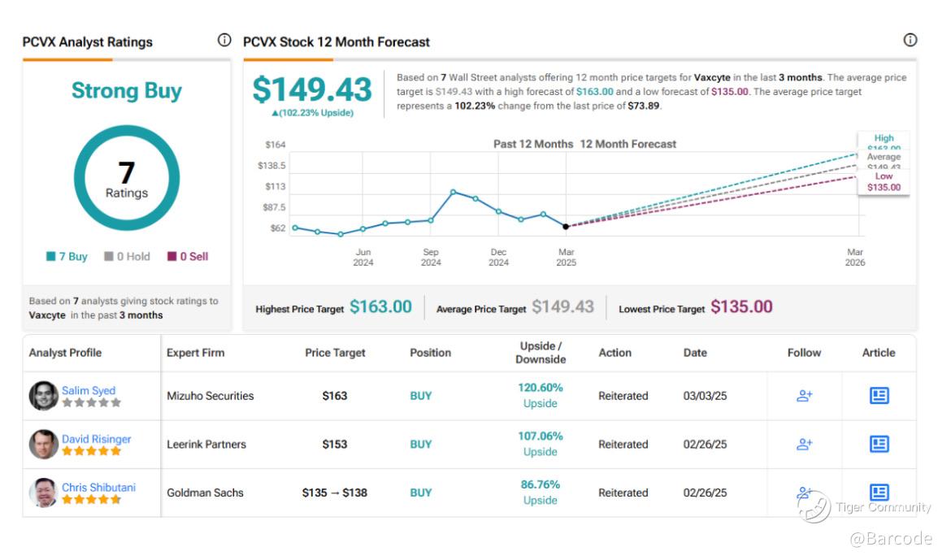Click the Low $135.00 forecast label
951x560 pixels.
884,181
